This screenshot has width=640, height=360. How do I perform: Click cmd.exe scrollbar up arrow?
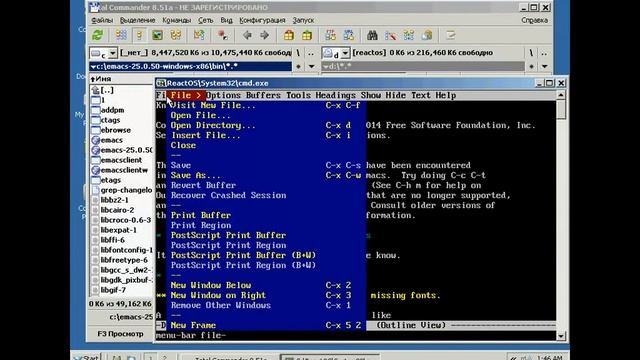[561, 95]
